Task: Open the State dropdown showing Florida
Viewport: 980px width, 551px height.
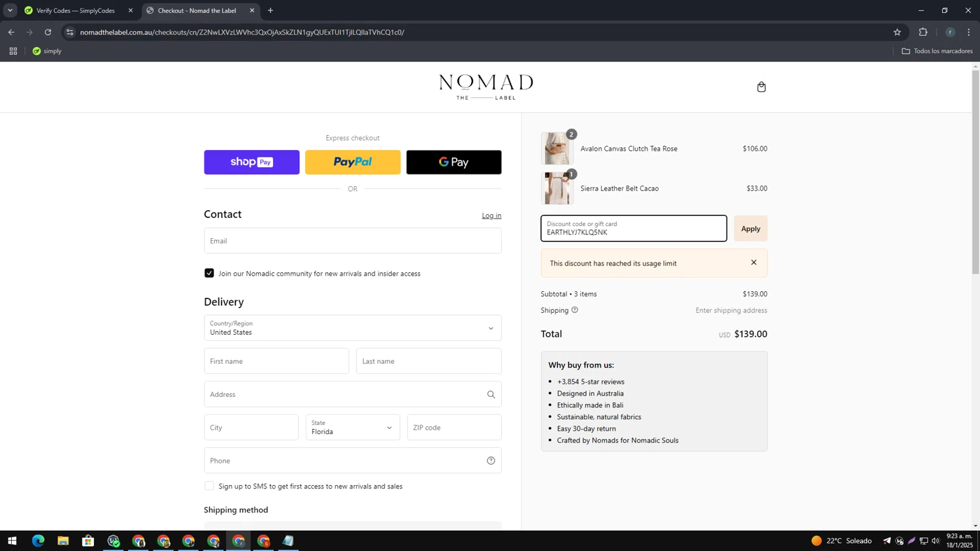Action: (x=353, y=428)
